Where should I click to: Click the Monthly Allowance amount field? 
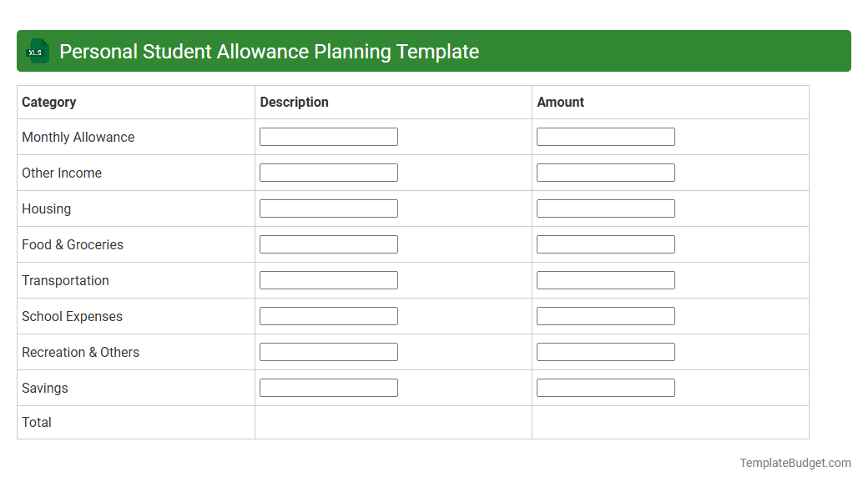pos(605,136)
